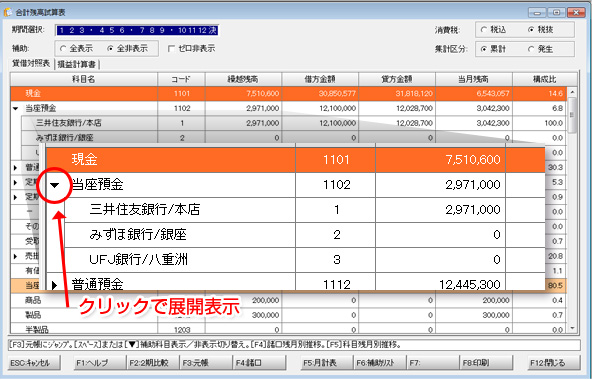Select the 三井住友銀行/本店 row in main table

(x=294, y=123)
